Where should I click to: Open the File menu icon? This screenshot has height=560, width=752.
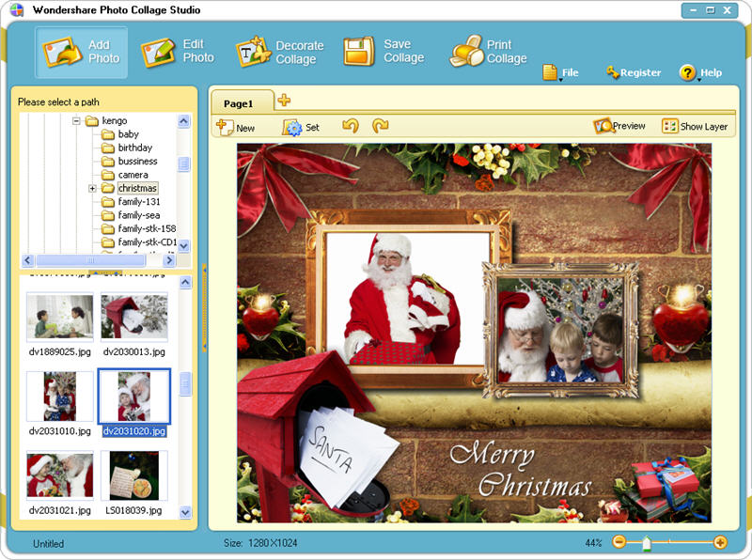point(558,72)
